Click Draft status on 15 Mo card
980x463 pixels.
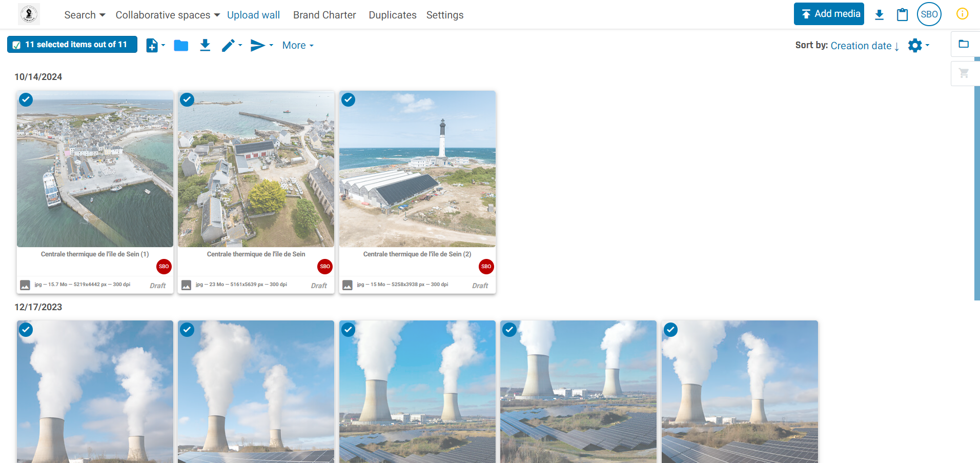(x=480, y=286)
